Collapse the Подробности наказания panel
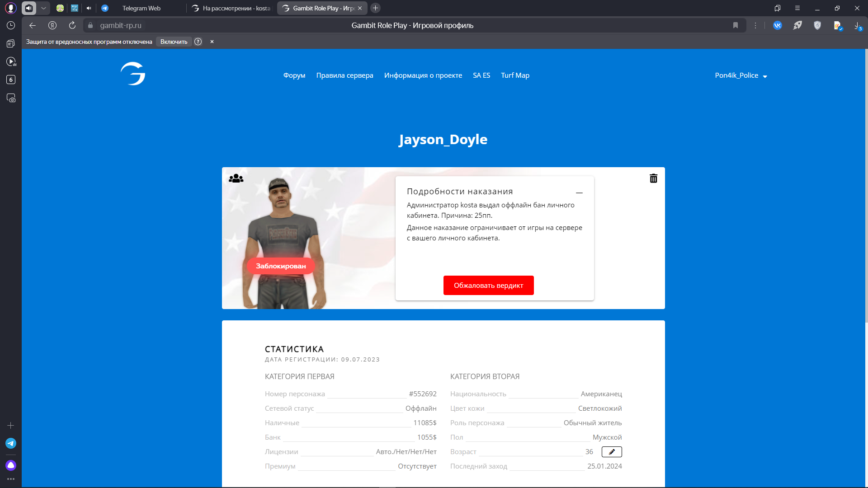The image size is (868, 488). [x=579, y=193]
